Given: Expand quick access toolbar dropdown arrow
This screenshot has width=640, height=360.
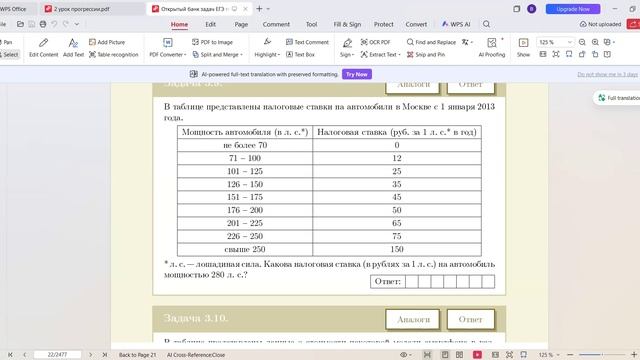Looking at the screenshot, I should click(x=77, y=24).
